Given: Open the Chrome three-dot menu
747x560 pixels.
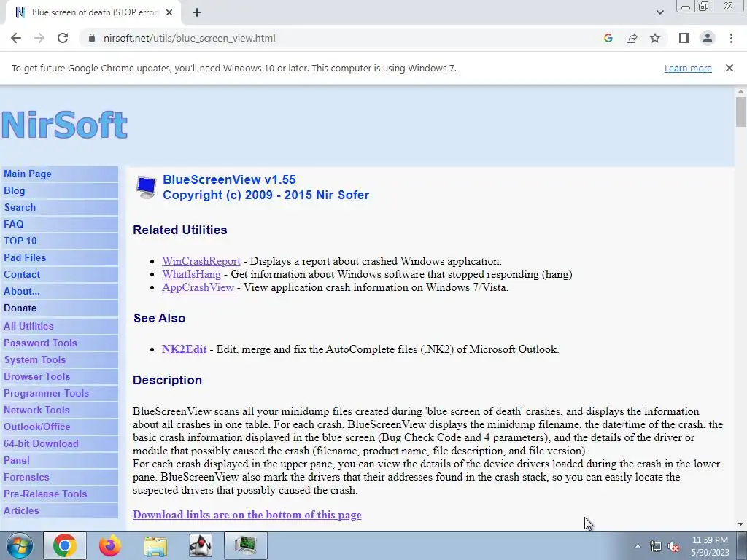Looking at the screenshot, I should click(x=731, y=38).
